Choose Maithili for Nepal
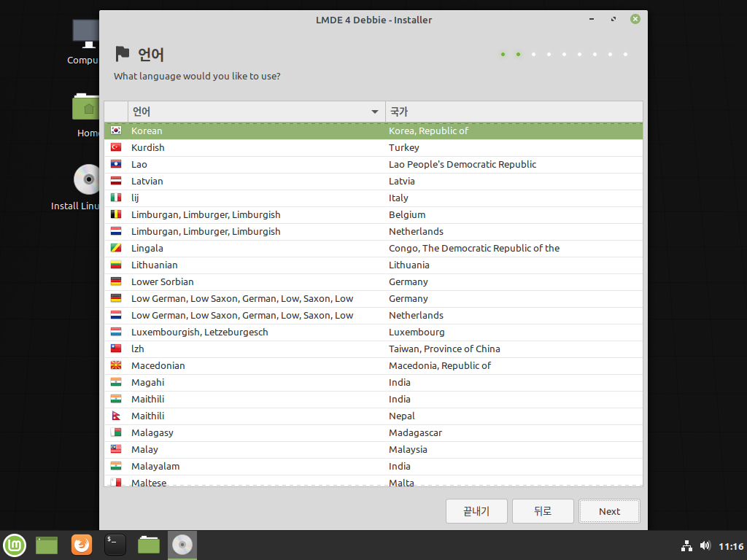747x560 pixels. pyautogui.click(x=373, y=416)
